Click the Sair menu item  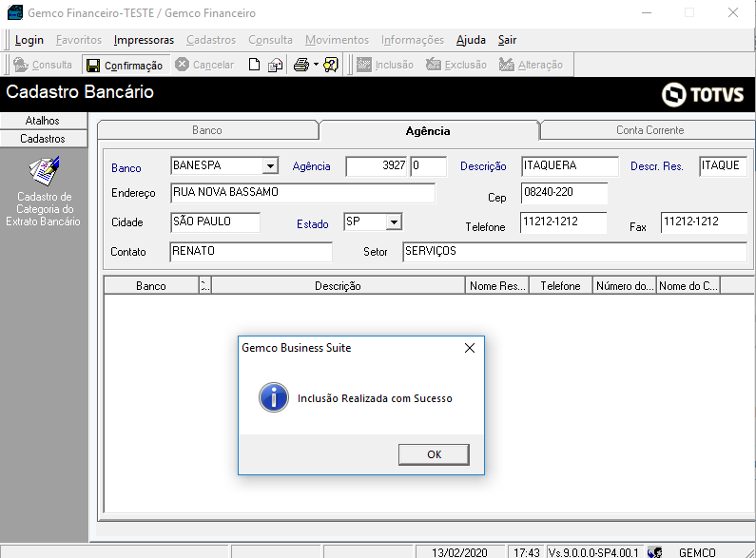[507, 40]
